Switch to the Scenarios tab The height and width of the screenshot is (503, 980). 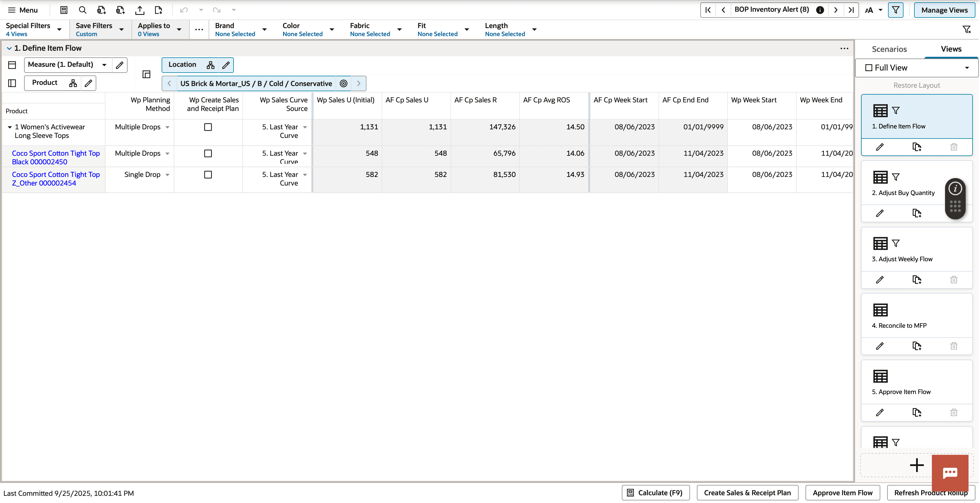(889, 49)
